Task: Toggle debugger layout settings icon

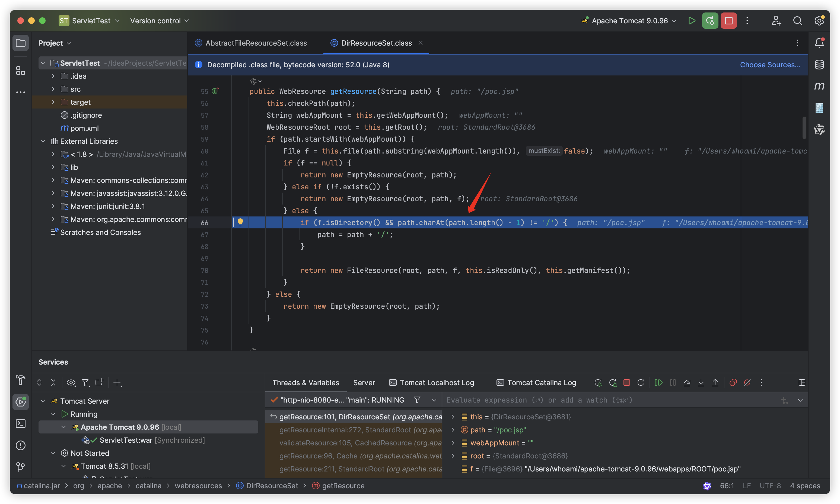Action: click(x=802, y=382)
